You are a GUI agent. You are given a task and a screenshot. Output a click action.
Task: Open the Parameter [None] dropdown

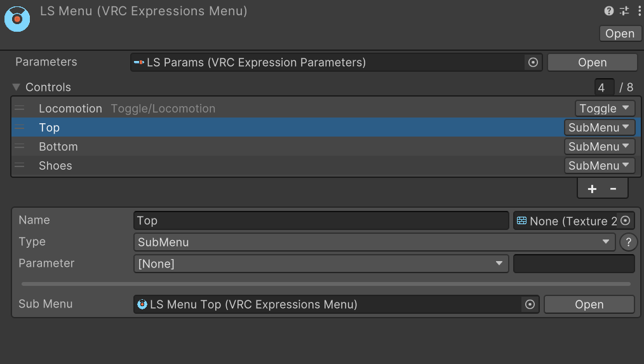321,264
